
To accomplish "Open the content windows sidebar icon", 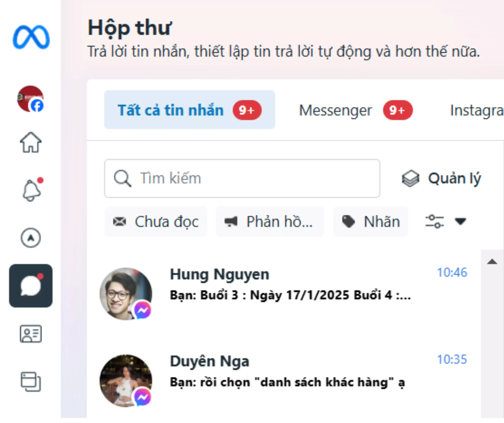I will pos(31,382).
